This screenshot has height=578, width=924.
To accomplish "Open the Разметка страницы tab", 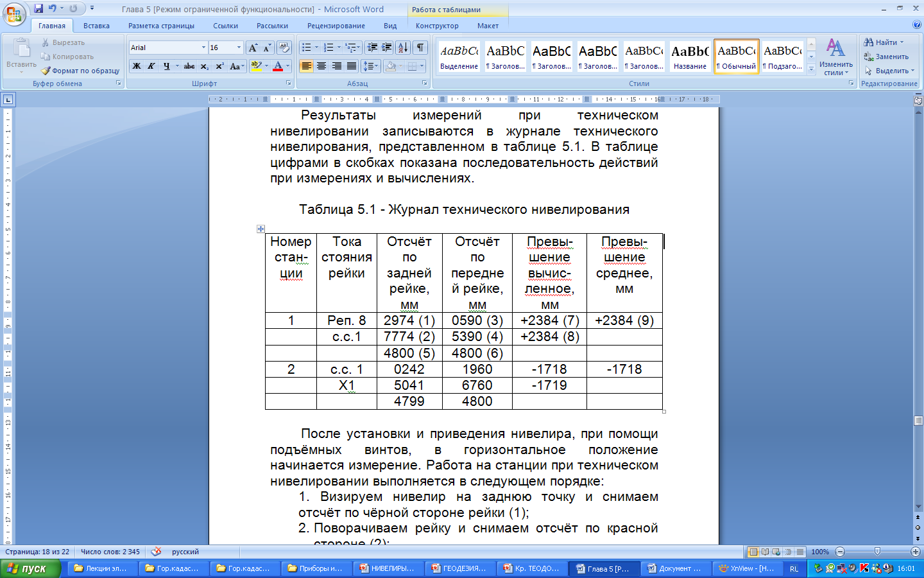I will 161,26.
